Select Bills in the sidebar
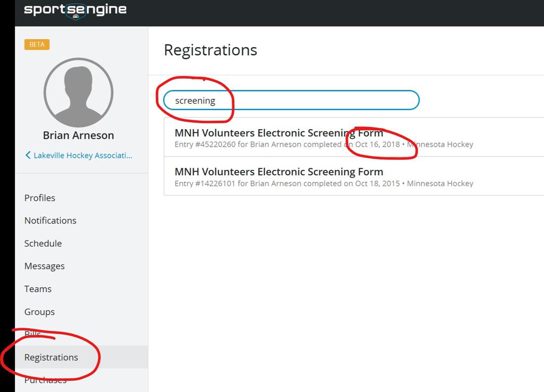Viewport: 544px width, 392px height. pos(32,334)
